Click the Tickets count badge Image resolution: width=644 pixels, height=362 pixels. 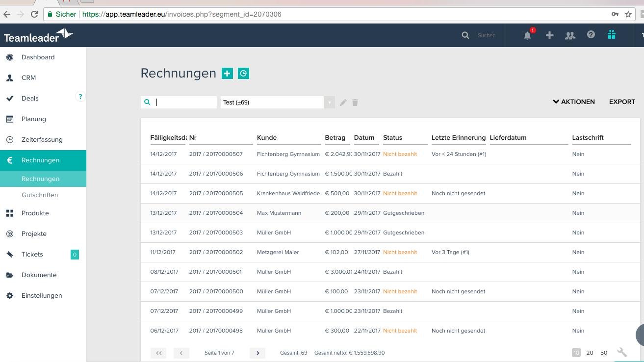[75, 255]
